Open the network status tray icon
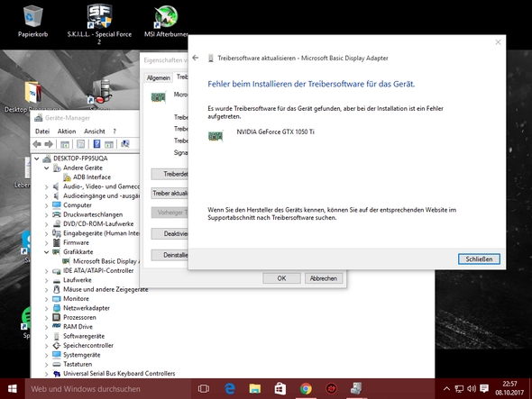The width and height of the screenshot is (532, 399). (x=459, y=389)
